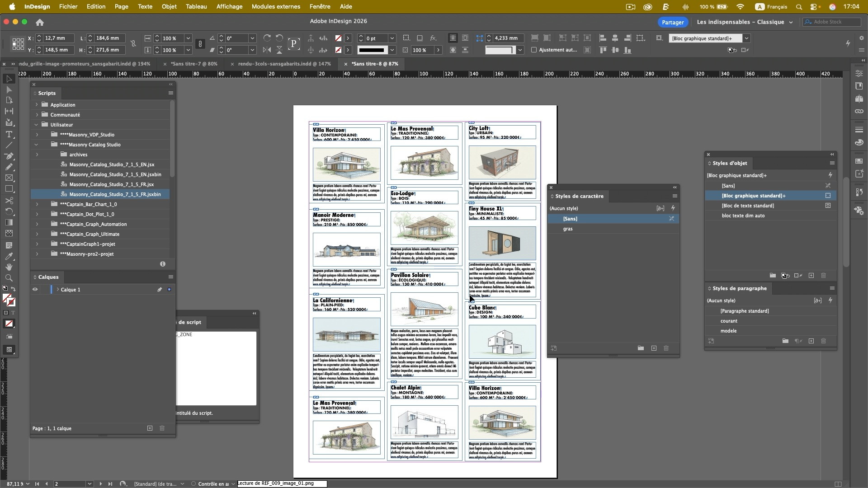Create new layer in Calques panel
Image resolution: width=868 pixels, height=488 pixels.
point(150,428)
